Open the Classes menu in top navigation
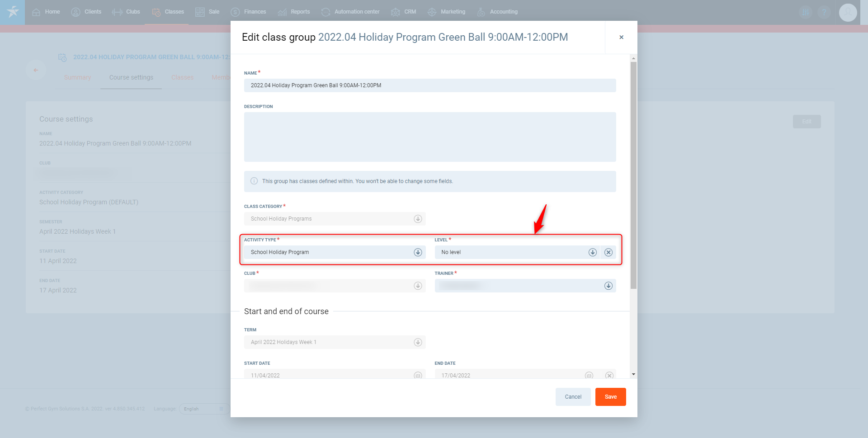The width and height of the screenshot is (868, 438). [x=168, y=12]
